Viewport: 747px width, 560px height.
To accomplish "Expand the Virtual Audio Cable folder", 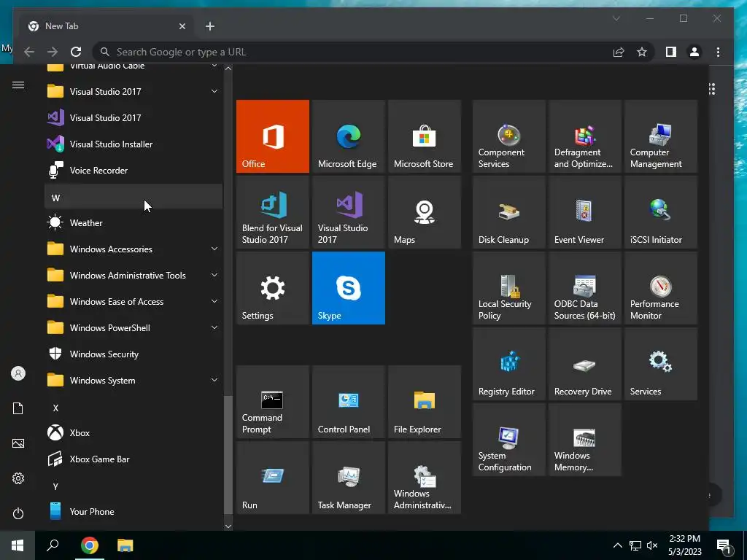I will pos(133,68).
